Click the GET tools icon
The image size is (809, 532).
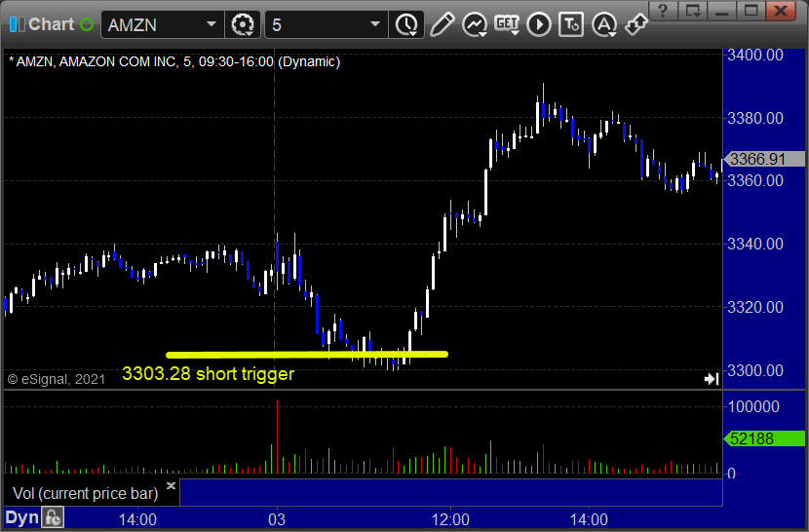(x=507, y=24)
